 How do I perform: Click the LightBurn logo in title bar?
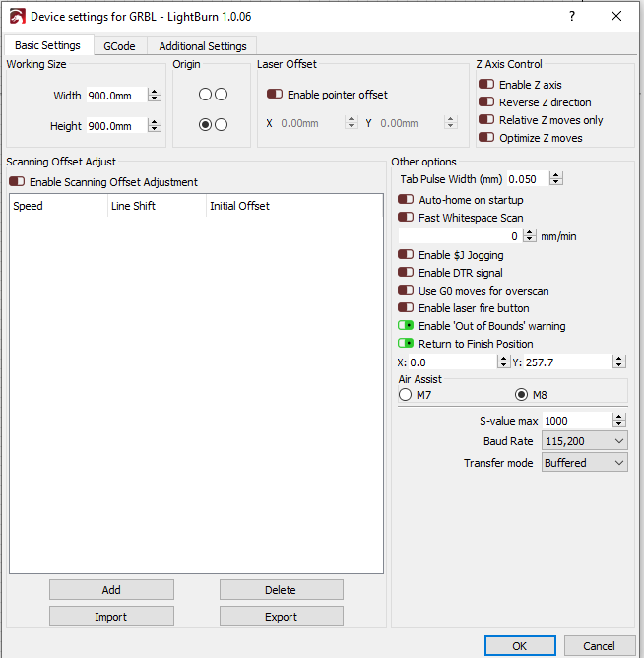pos(16,16)
